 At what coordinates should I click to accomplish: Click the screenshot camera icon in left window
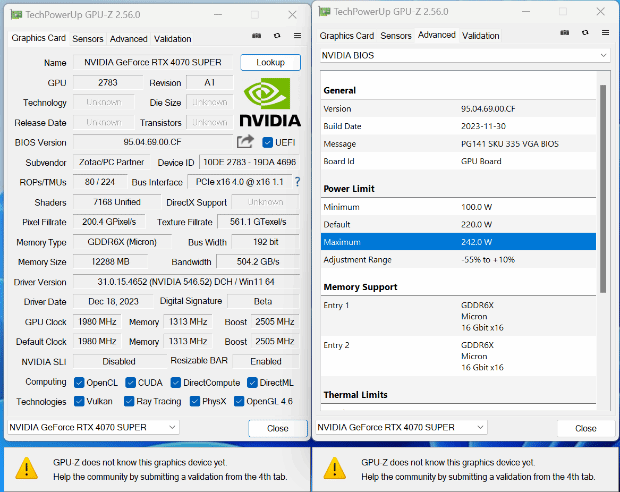[x=257, y=36]
